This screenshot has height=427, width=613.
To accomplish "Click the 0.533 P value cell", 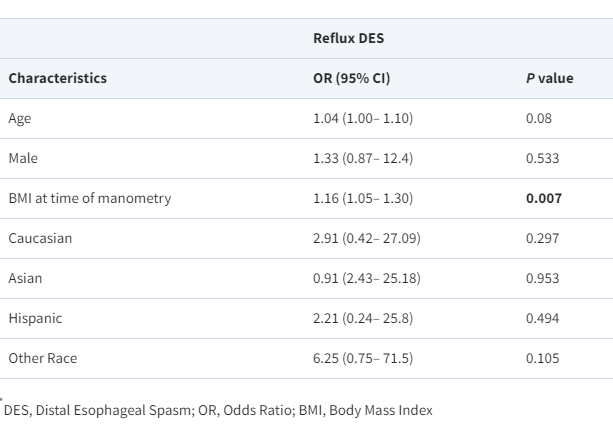I will click(x=543, y=158).
